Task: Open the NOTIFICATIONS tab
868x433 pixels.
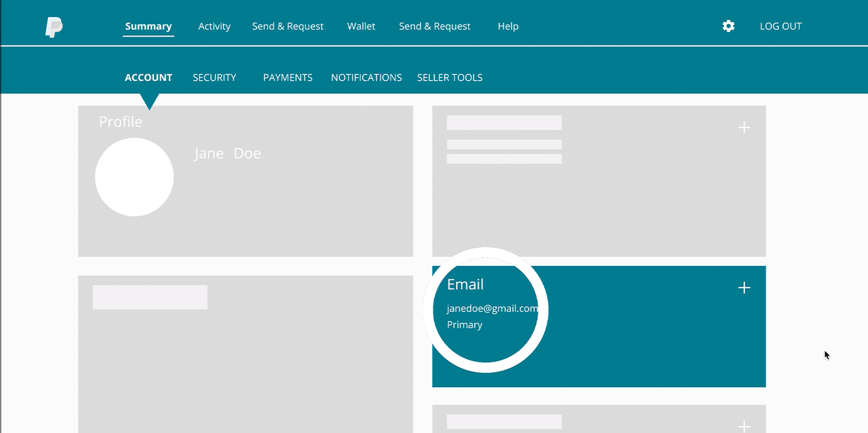Action: pyautogui.click(x=367, y=78)
